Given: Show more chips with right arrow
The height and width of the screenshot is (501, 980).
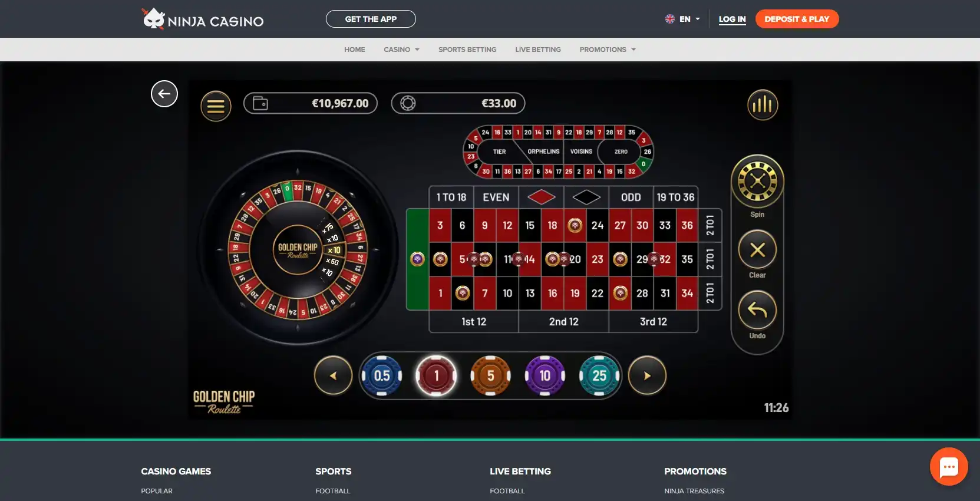Looking at the screenshot, I should (647, 375).
